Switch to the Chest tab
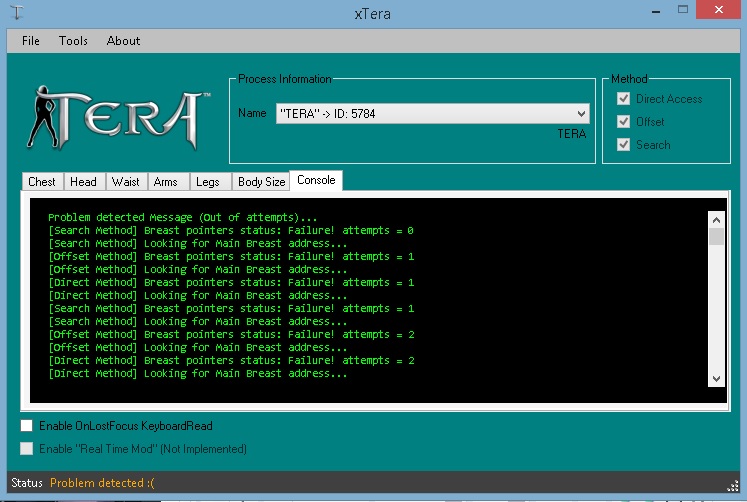This screenshot has height=502, width=747. (42, 182)
